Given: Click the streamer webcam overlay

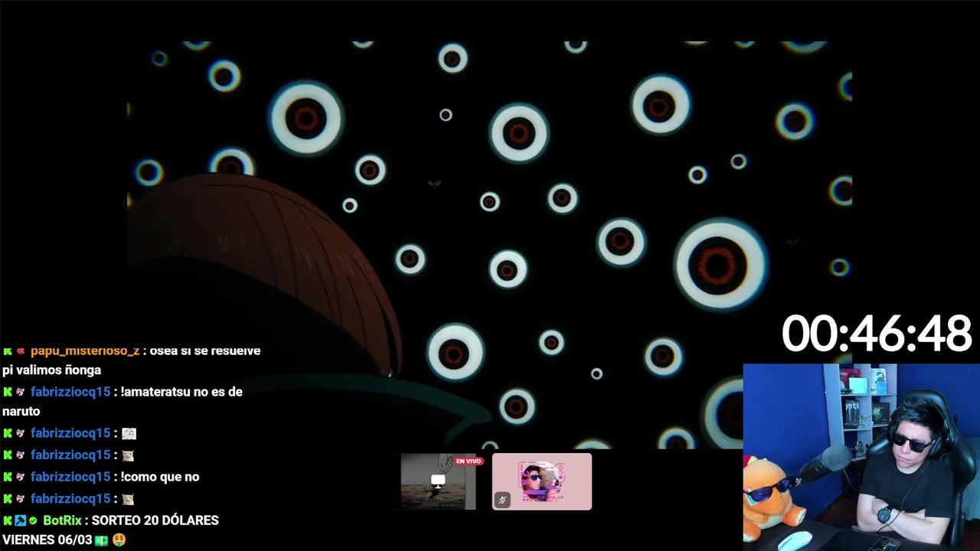Looking at the screenshot, I should pyautogui.click(x=861, y=457).
